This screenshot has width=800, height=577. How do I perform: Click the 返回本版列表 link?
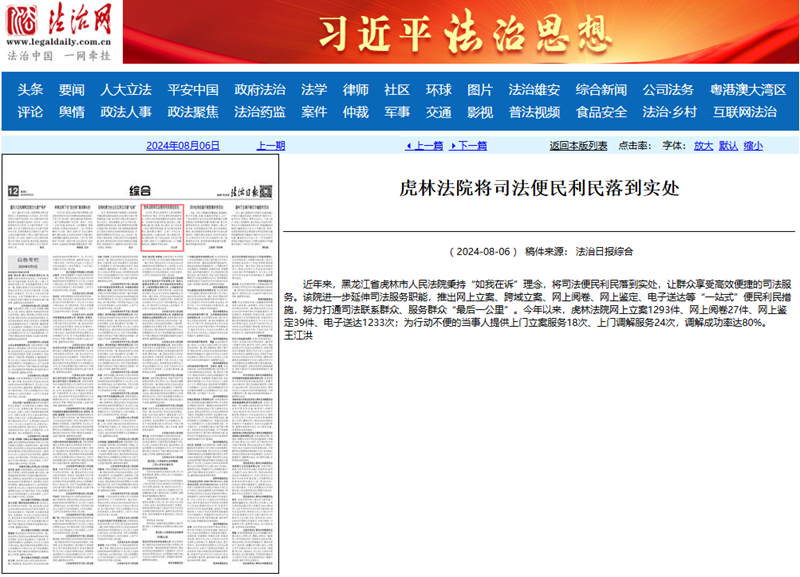click(578, 145)
